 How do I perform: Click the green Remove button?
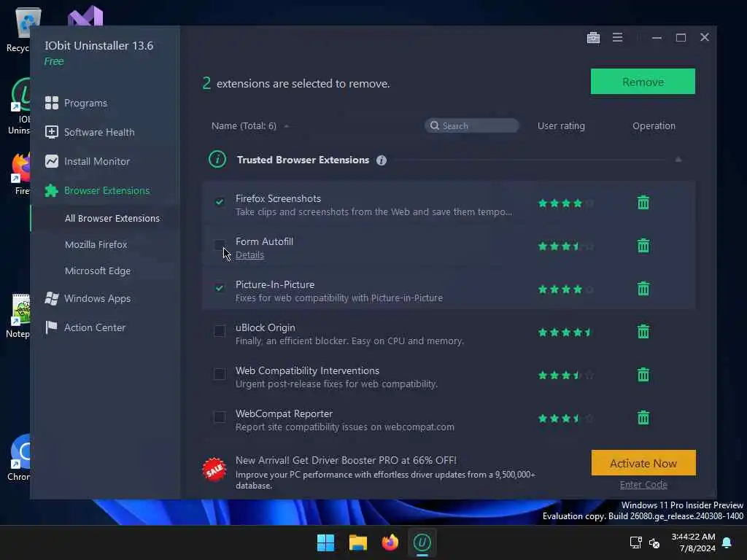pyautogui.click(x=643, y=82)
